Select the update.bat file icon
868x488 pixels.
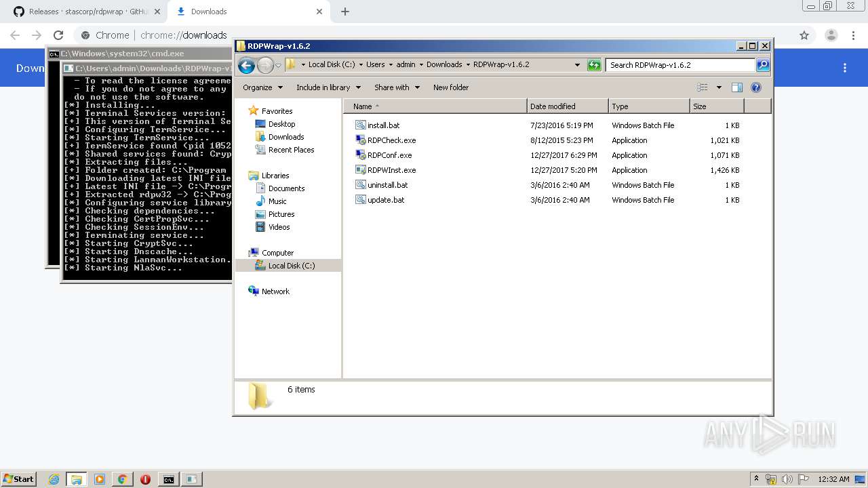click(x=361, y=200)
